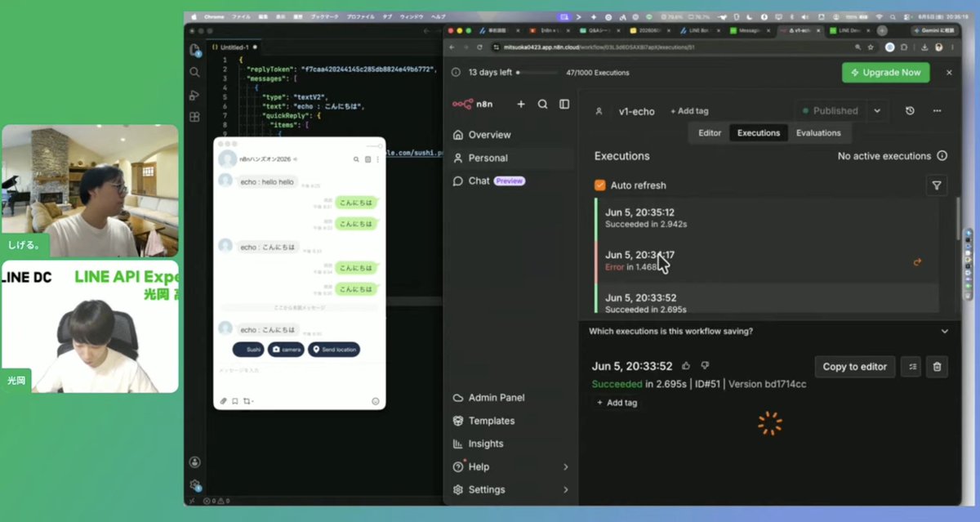The image size is (980, 522).
Task: Tap the Sushi quick reply button
Action: [248, 349]
